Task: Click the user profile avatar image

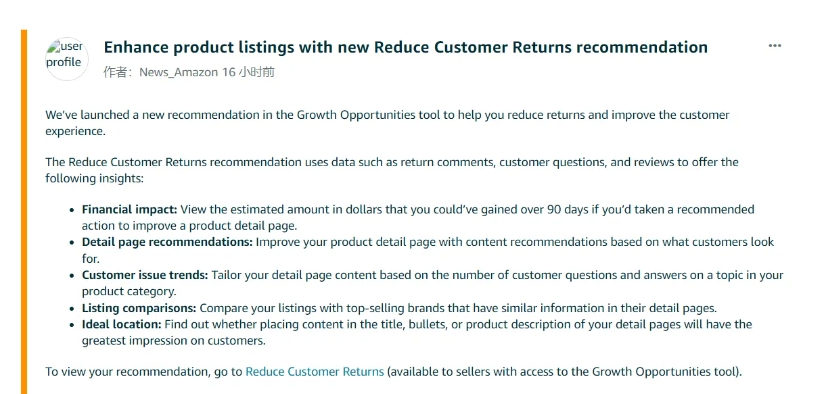Action: pyautogui.click(x=67, y=59)
